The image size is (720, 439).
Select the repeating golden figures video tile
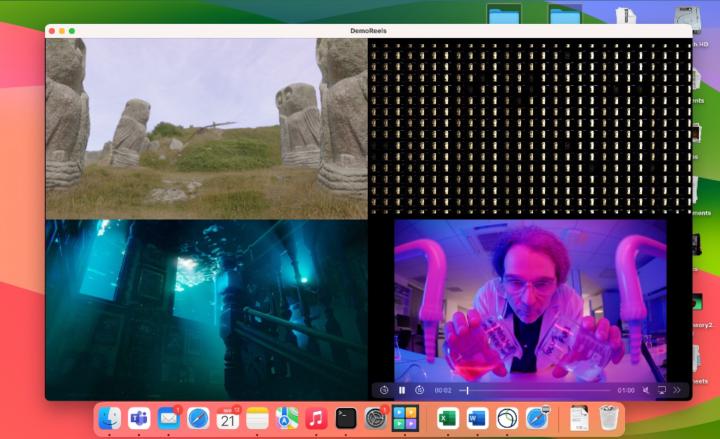pos(530,128)
